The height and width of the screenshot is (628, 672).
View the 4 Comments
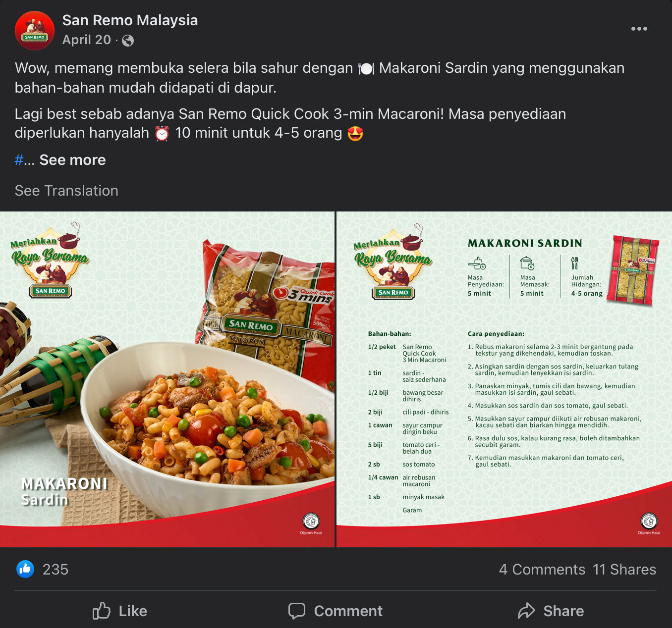click(542, 570)
